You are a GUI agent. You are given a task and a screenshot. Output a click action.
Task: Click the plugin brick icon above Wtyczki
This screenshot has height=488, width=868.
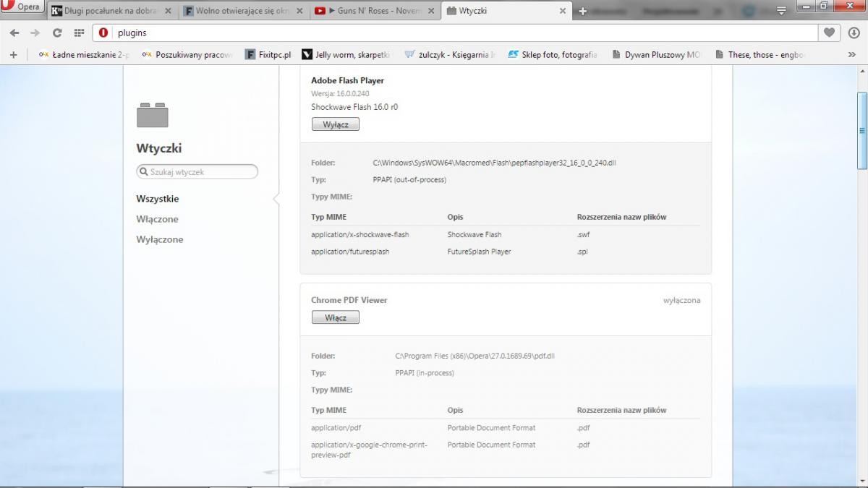[152, 115]
